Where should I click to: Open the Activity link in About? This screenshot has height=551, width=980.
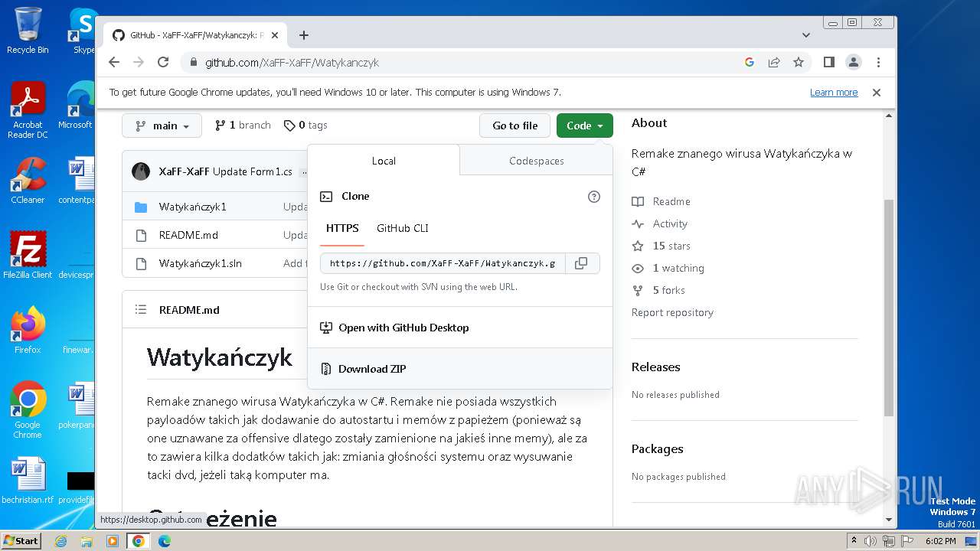(x=660, y=223)
